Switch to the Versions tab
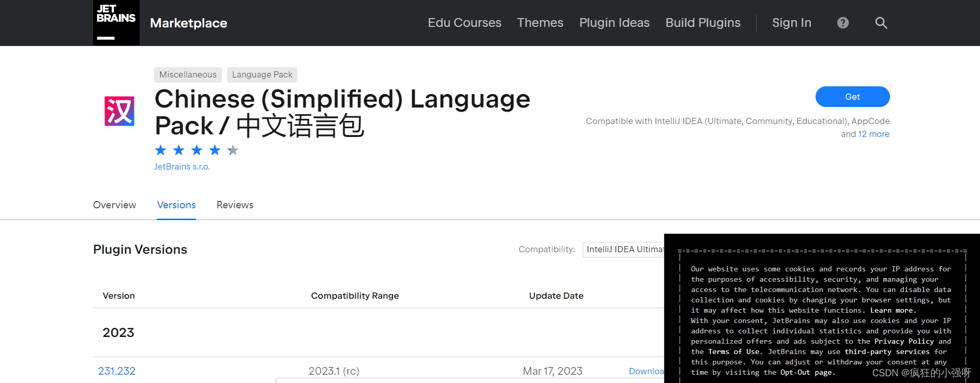The height and width of the screenshot is (383, 980). (176, 205)
